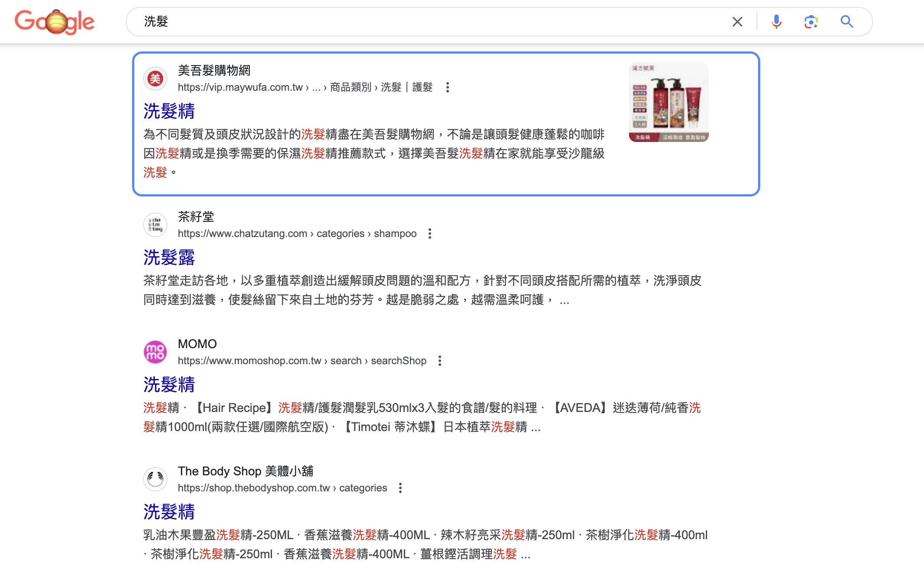Open Google Lens image search

[x=810, y=22]
